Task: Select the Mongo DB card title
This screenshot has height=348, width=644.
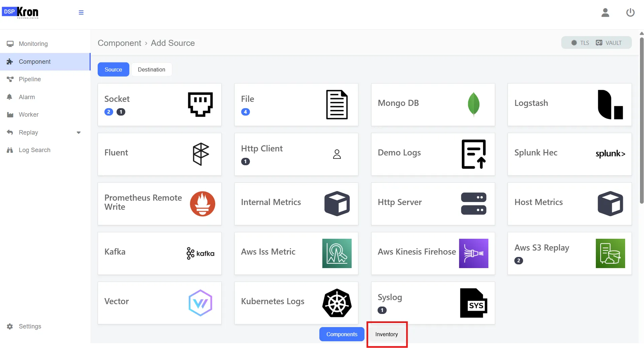Action: [x=398, y=103]
